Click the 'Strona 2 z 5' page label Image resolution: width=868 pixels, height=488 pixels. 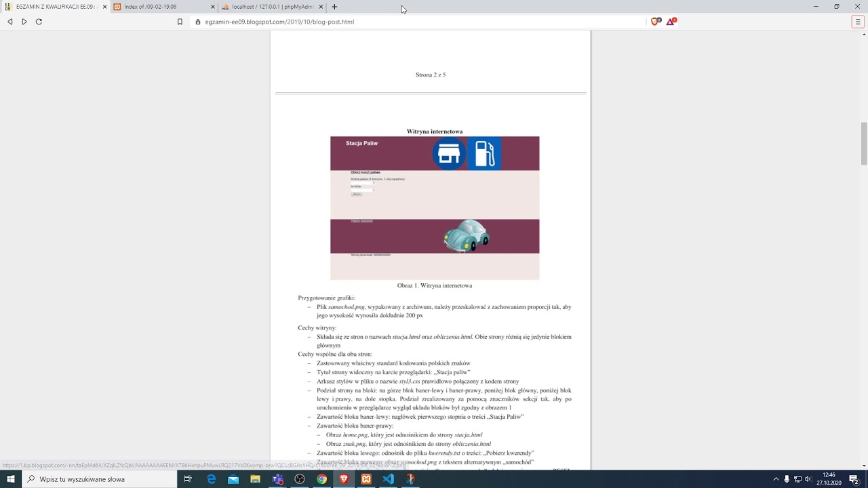[x=431, y=75]
